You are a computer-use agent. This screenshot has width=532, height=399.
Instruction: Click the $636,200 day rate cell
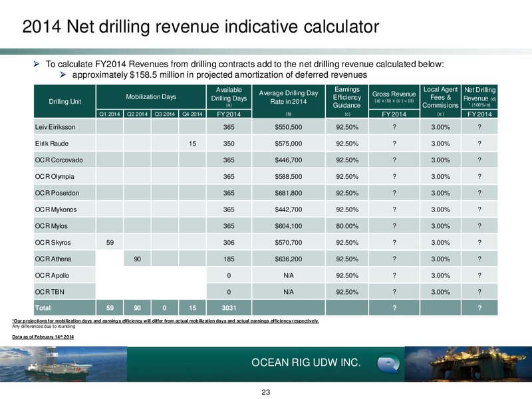[289, 259]
